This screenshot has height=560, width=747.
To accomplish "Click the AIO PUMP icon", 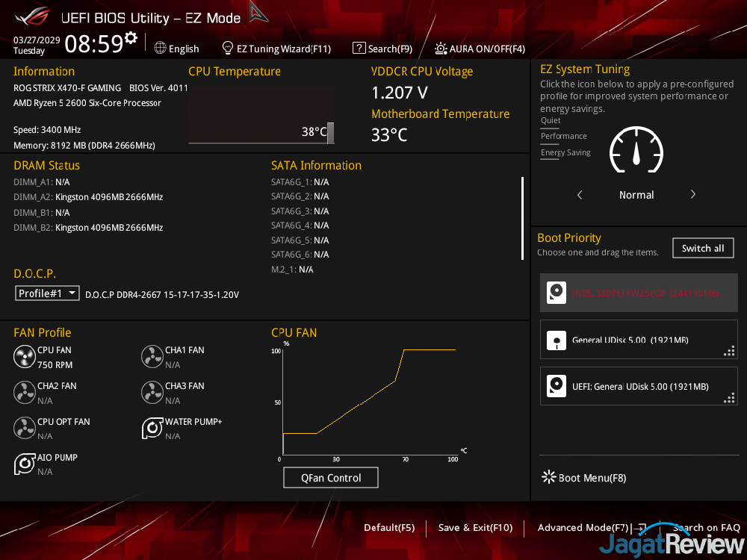I will [25, 464].
